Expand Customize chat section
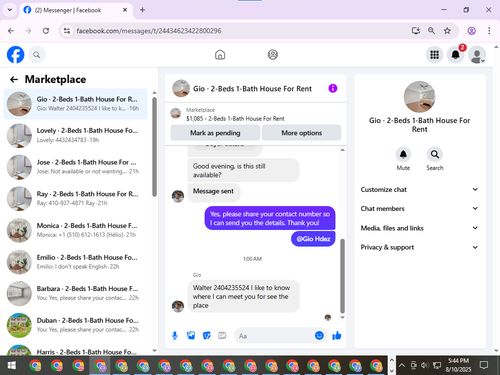The width and height of the screenshot is (500, 375). point(419,189)
